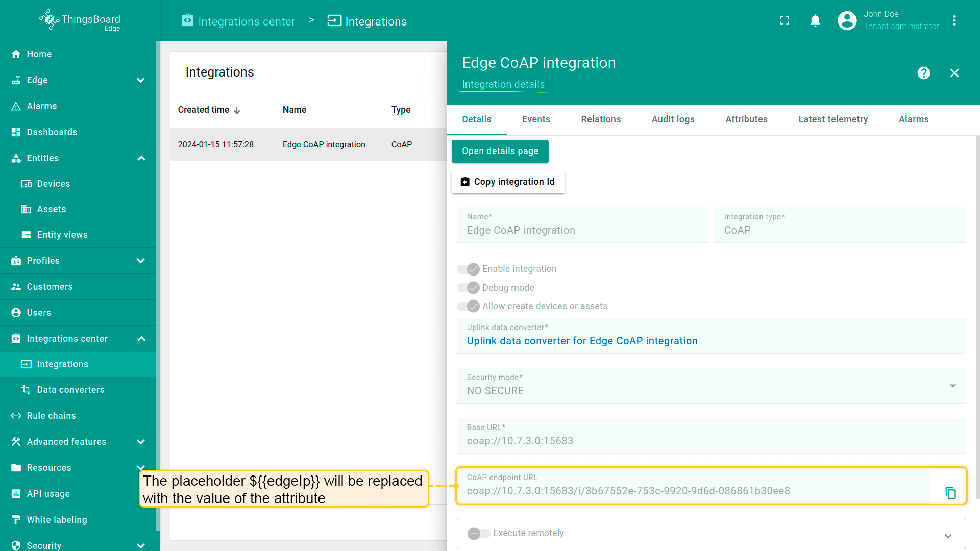The height and width of the screenshot is (551, 980).
Task: Open Data converters in sidebar
Action: (x=78, y=390)
